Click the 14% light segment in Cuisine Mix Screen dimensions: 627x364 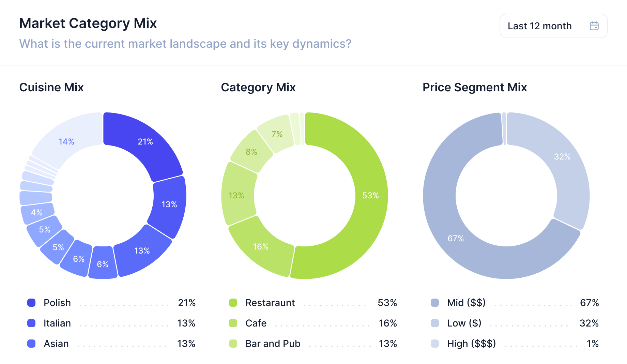66,141
